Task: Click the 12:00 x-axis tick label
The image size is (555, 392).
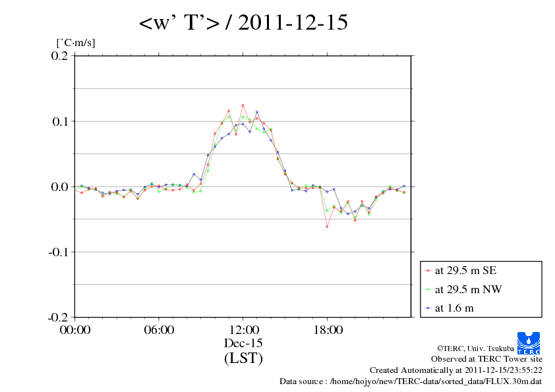Action: [244, 330]
